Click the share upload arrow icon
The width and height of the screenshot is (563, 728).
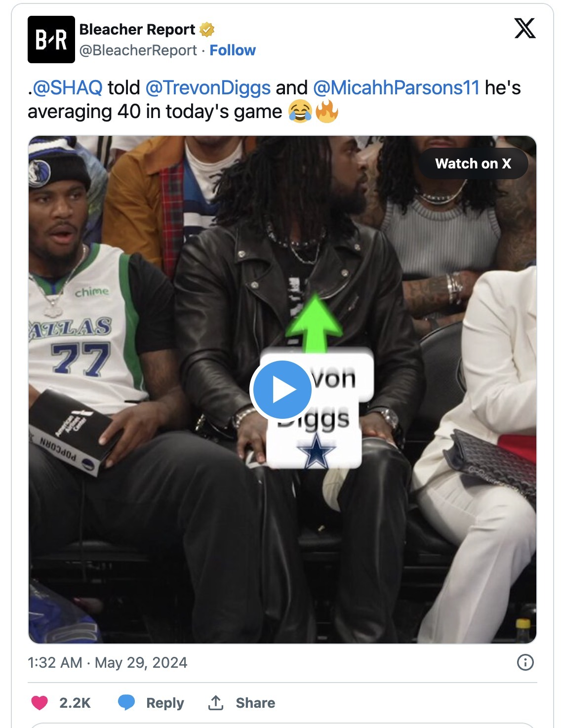pos(216,702)
